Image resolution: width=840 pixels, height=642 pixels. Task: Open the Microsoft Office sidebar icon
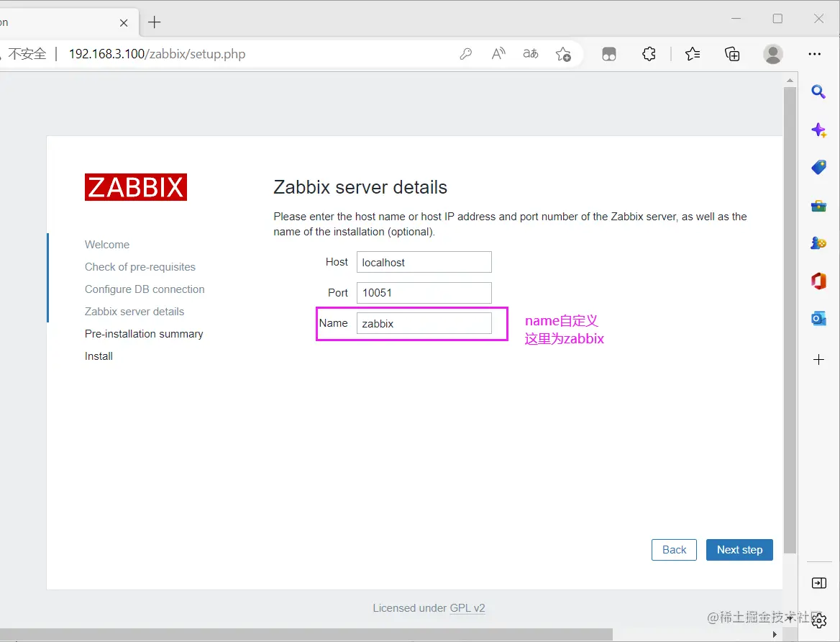coord(818,281)
